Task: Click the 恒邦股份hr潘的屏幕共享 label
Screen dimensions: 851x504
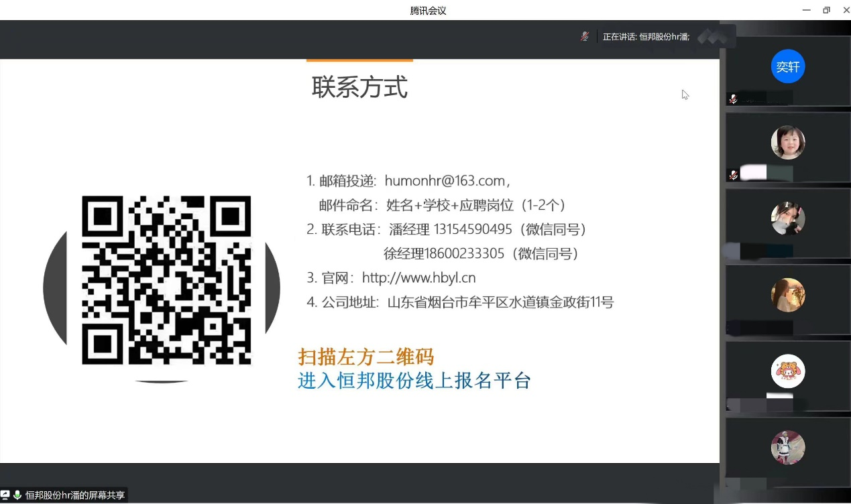Action: [x=75, y=495]
